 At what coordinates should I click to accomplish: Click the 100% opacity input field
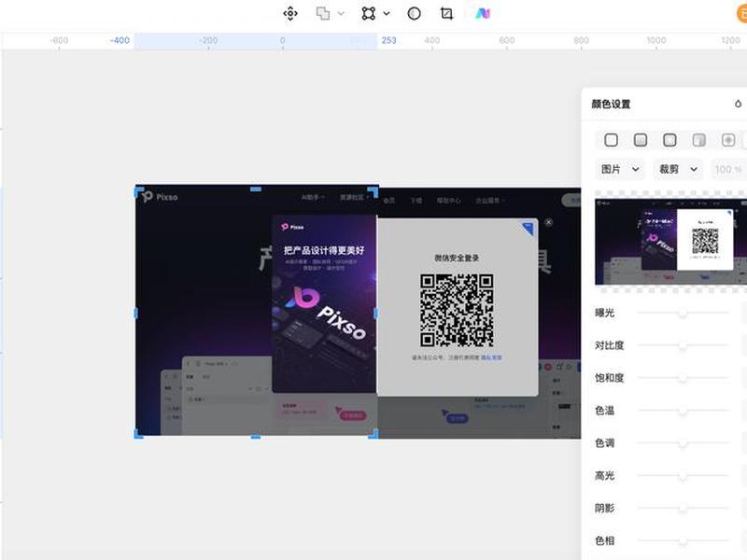pyautogui.click(x=729, y=169)
